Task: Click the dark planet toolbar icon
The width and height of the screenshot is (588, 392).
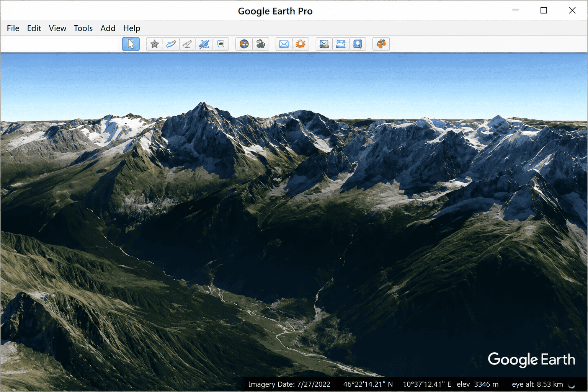Action: (261, 44)
